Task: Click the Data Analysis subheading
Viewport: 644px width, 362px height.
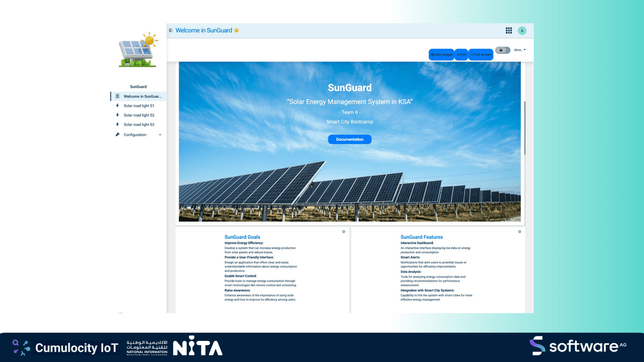Action: 411,272
